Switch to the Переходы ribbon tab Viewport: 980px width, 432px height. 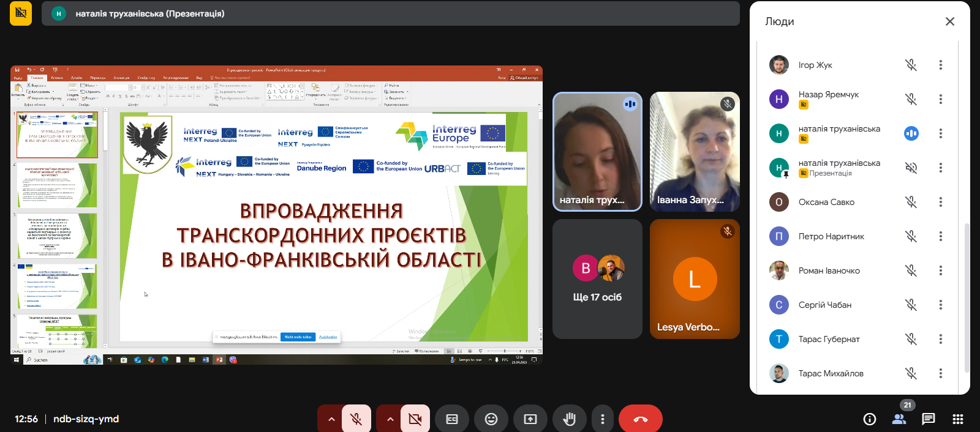point(98,78)
